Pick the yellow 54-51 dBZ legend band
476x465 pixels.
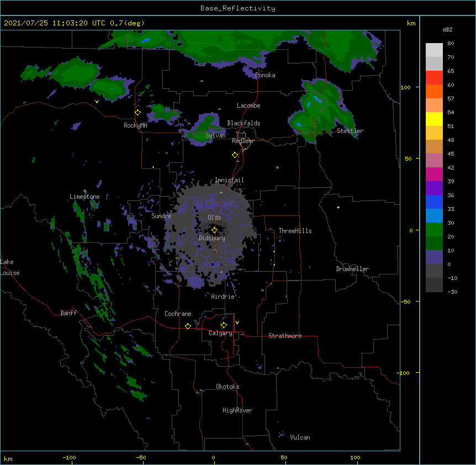coord(434,119)
